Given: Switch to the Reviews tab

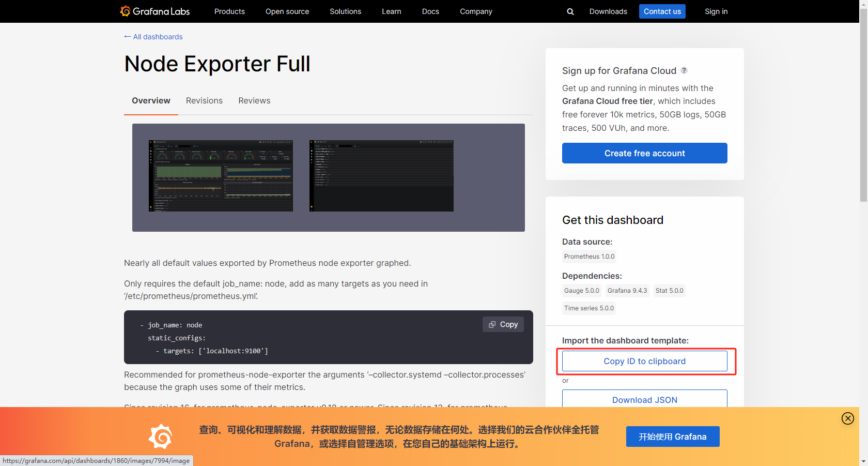Looking at the screenshot, I should tap(254, 100).
